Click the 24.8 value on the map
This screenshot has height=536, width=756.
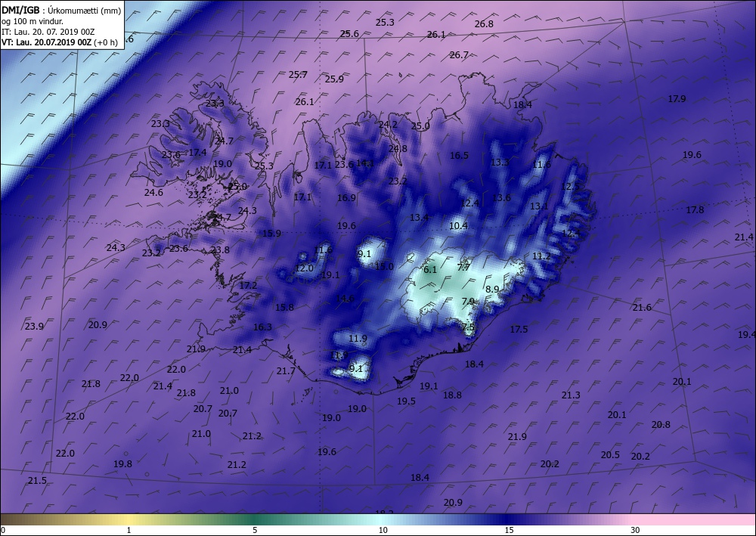click(x=398, y=148)
